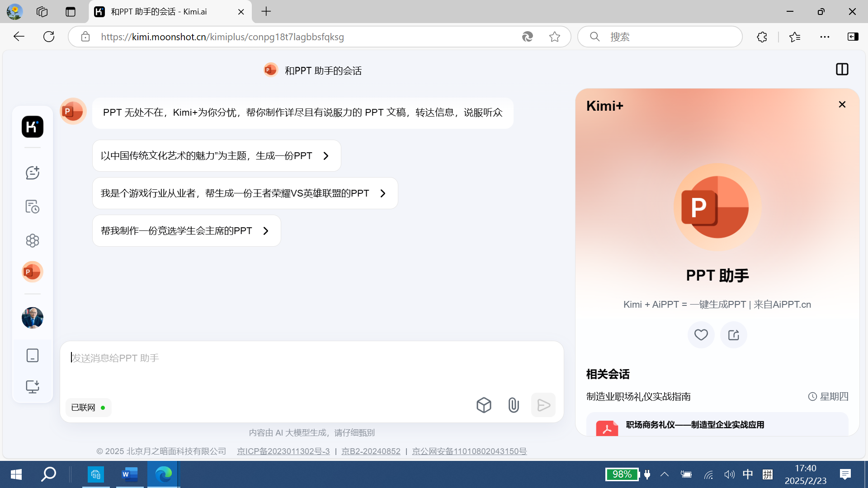Favorite PPT 助手 with the heart icon

pyautogui.click(x=701, y=335)
